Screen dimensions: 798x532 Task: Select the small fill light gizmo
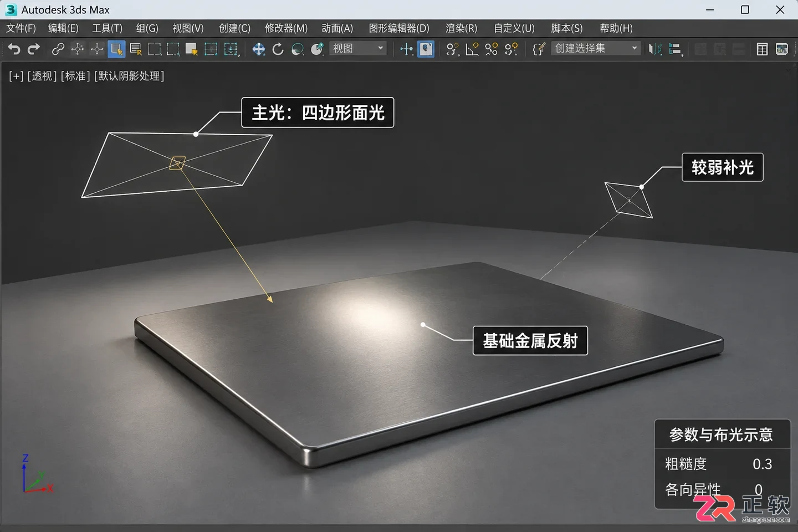click(628, 199)
